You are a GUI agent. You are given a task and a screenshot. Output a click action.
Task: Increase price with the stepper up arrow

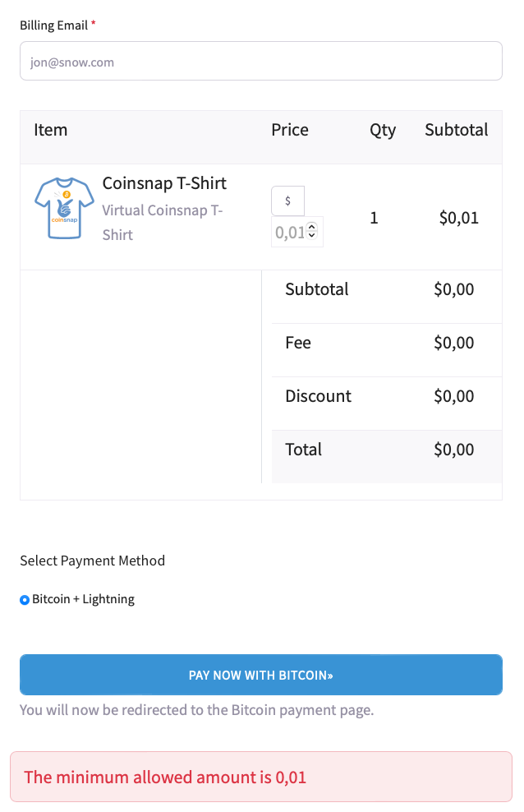312,227
